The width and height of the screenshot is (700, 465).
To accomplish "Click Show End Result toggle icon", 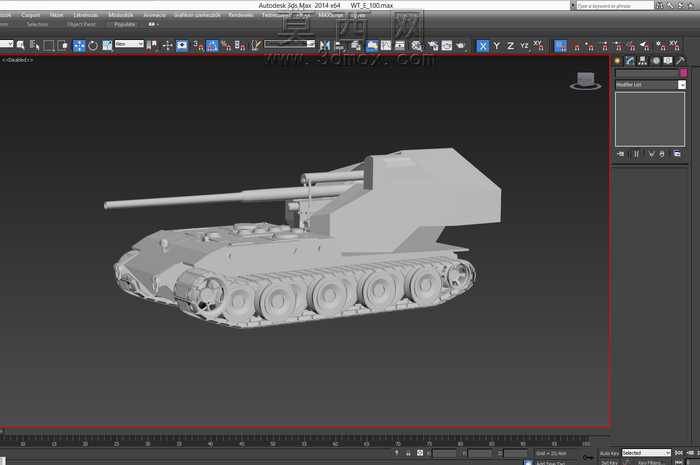I will pyautogui.click(x=637, y=154).
